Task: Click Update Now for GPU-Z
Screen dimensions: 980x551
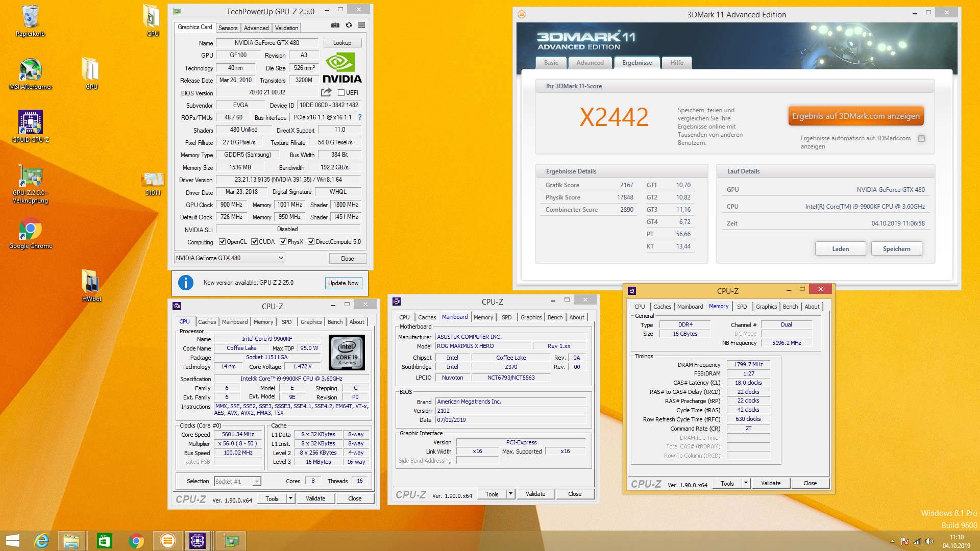Action: click(x=343, y=283)
